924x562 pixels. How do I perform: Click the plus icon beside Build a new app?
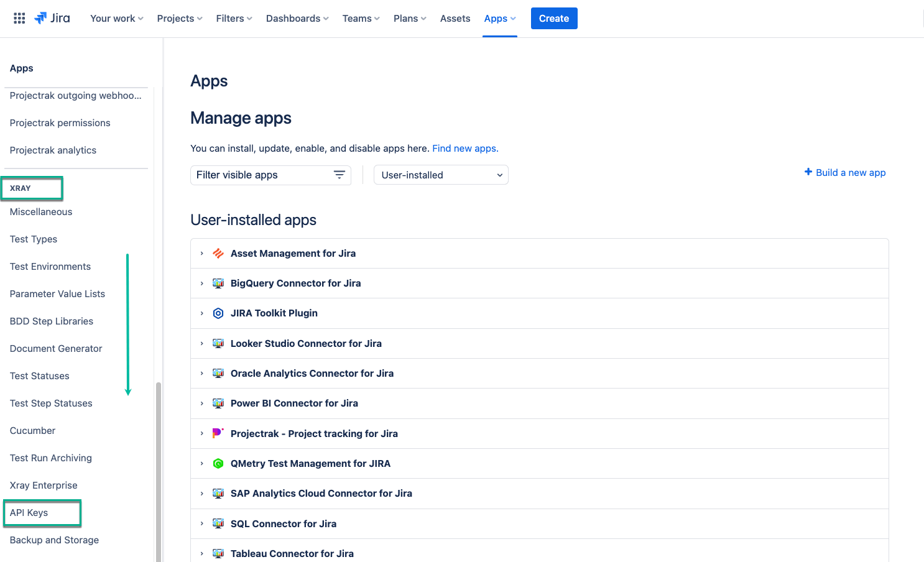[x=808, y=172]
